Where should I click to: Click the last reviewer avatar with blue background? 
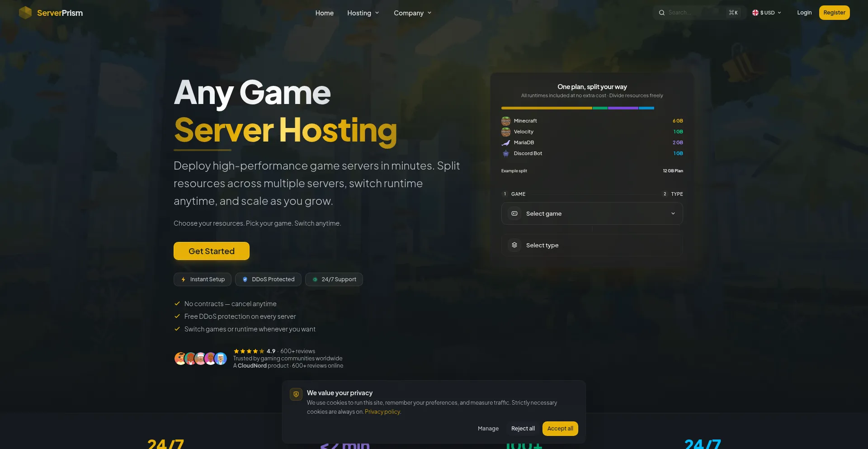tap(221, 359)
